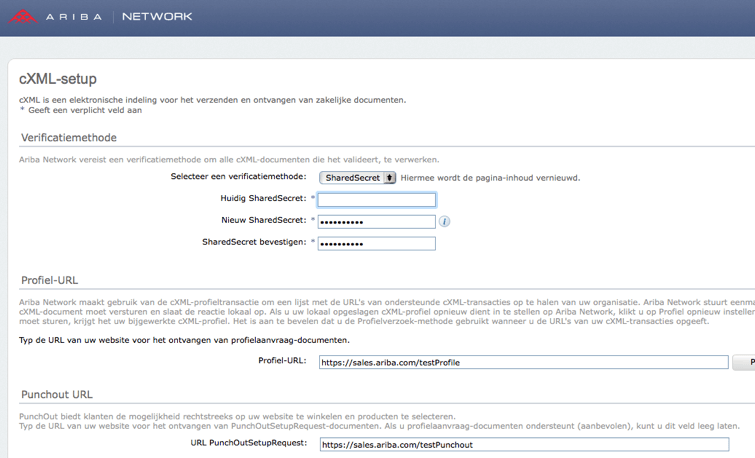Click the Profiel-URL section heading
Image resolution: width=755 pixels, height=458 pixels.
coord(50,280)
